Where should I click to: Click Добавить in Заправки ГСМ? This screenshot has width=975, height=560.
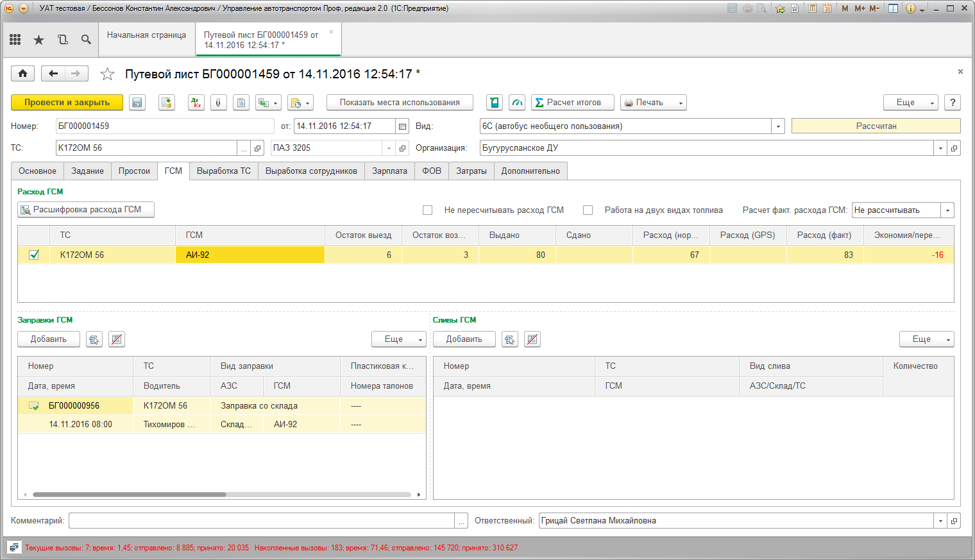[49, 339]
